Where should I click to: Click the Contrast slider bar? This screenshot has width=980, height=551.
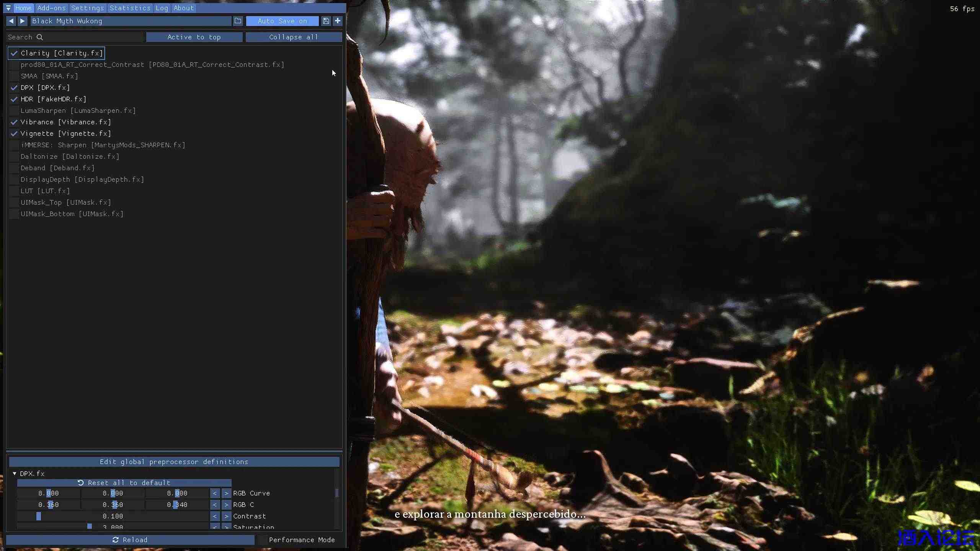click(x=113, y=516)
